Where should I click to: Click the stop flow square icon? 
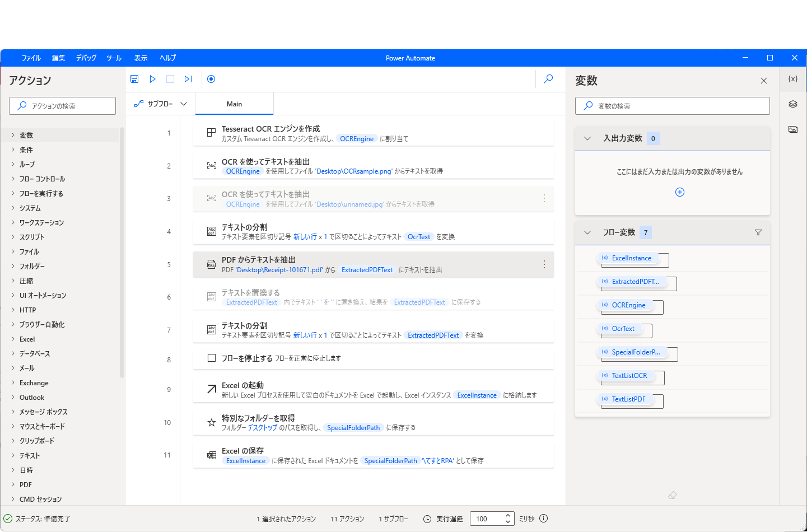(x=170, y=79)
